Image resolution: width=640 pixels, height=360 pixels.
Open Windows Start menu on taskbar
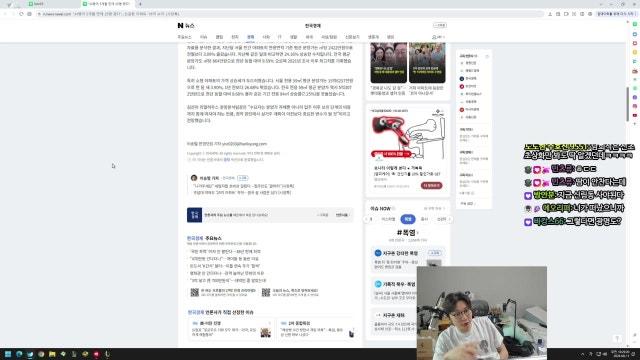(x=8, y=354)
